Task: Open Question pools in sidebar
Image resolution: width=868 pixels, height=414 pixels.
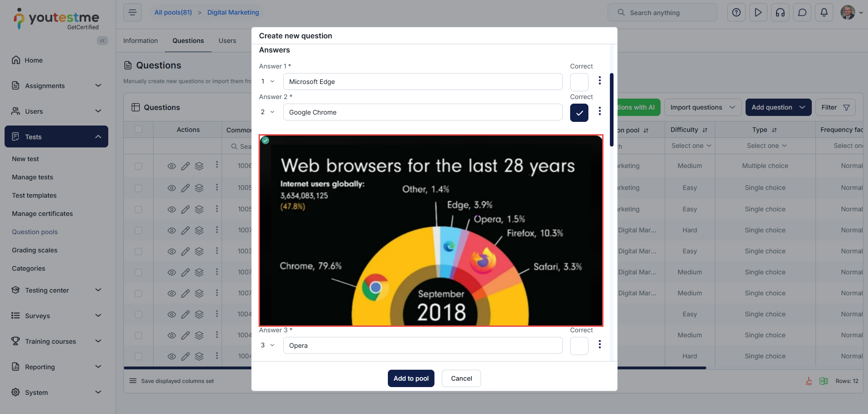Action: pos(35,232)
